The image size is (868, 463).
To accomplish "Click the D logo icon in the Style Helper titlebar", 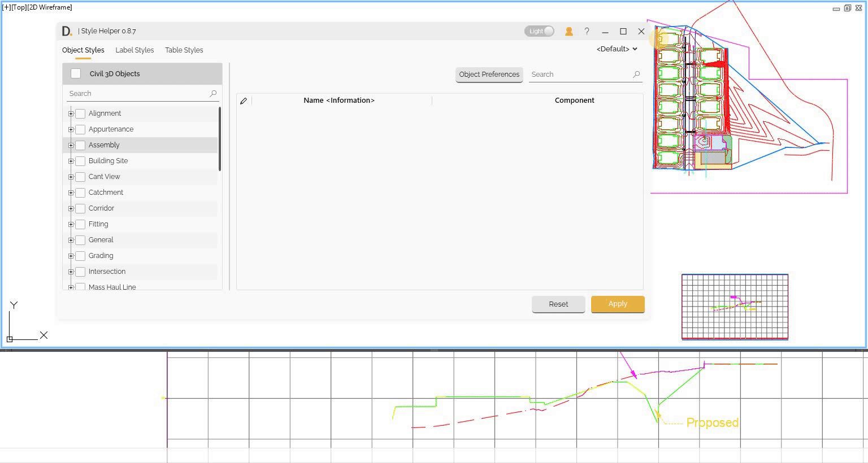I will (66, 31).
